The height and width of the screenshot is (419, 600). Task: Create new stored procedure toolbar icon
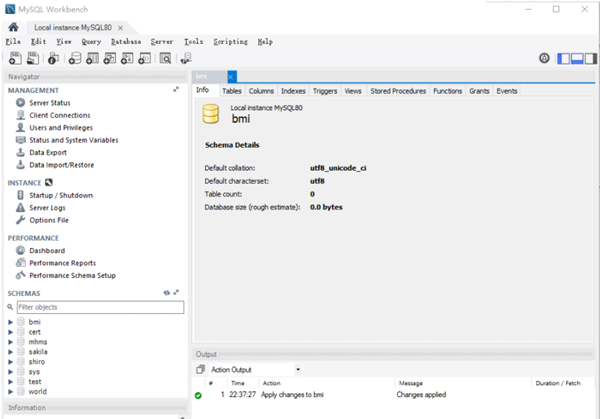(x=127, y=58)
